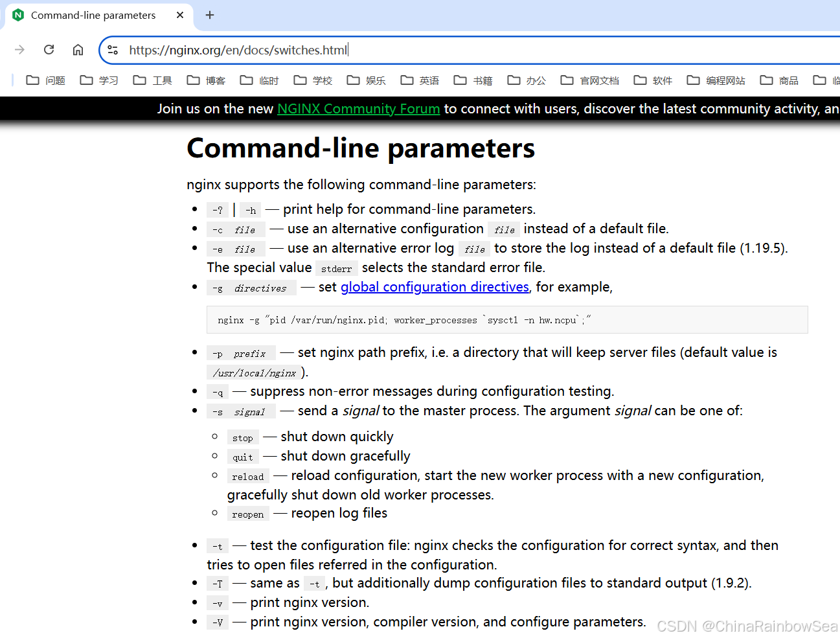The image size is (840, 640).
Task: Open the 编程网站 bookmarks folder
Action: click(716, 80)
